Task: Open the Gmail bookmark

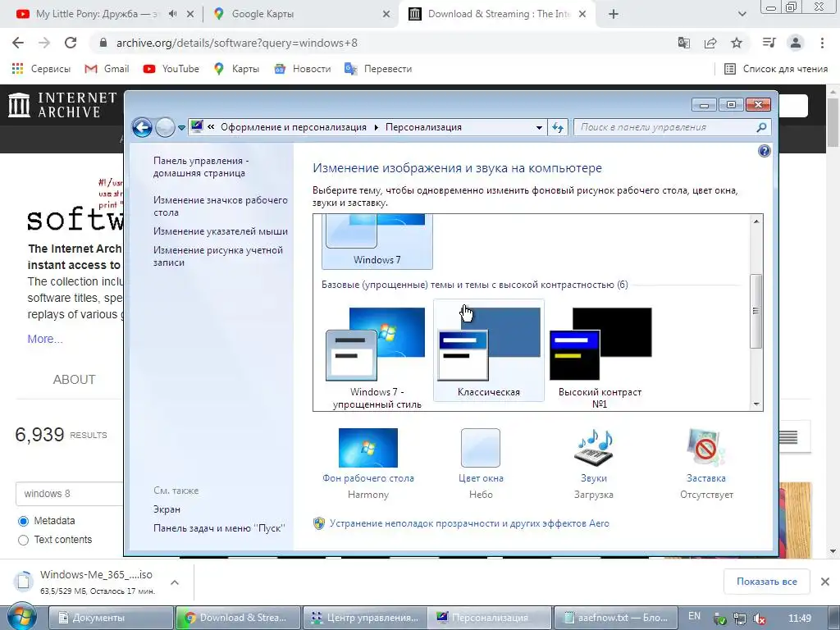Action: 107,69
